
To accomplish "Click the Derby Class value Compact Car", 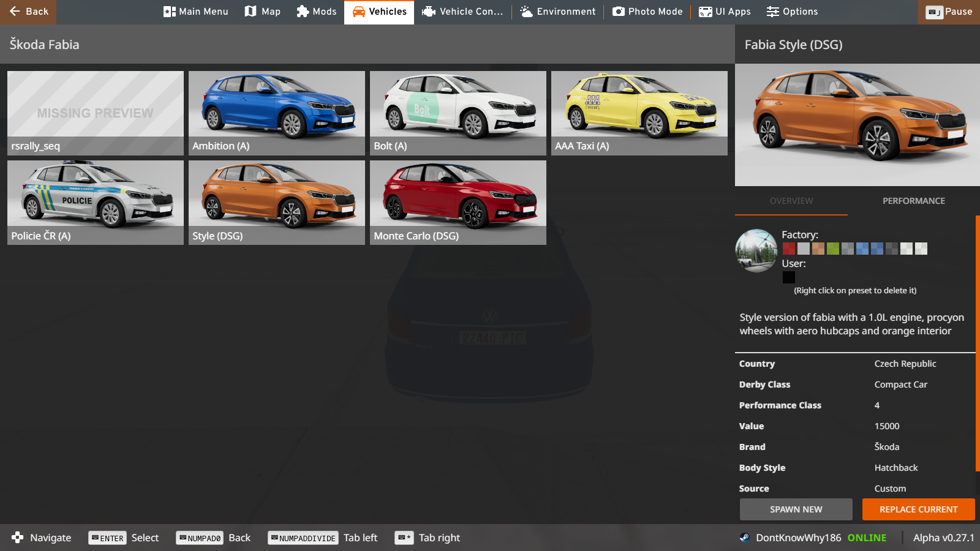I will pos(901,384).
